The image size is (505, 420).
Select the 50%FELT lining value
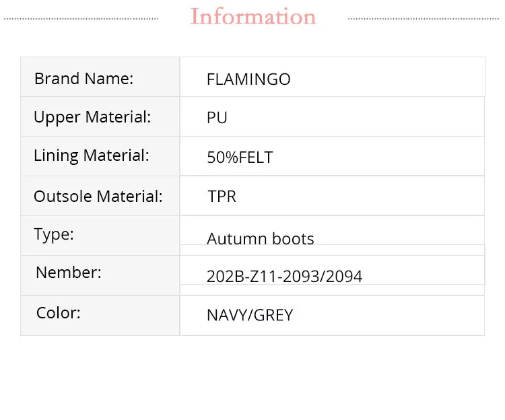point(240,157)
